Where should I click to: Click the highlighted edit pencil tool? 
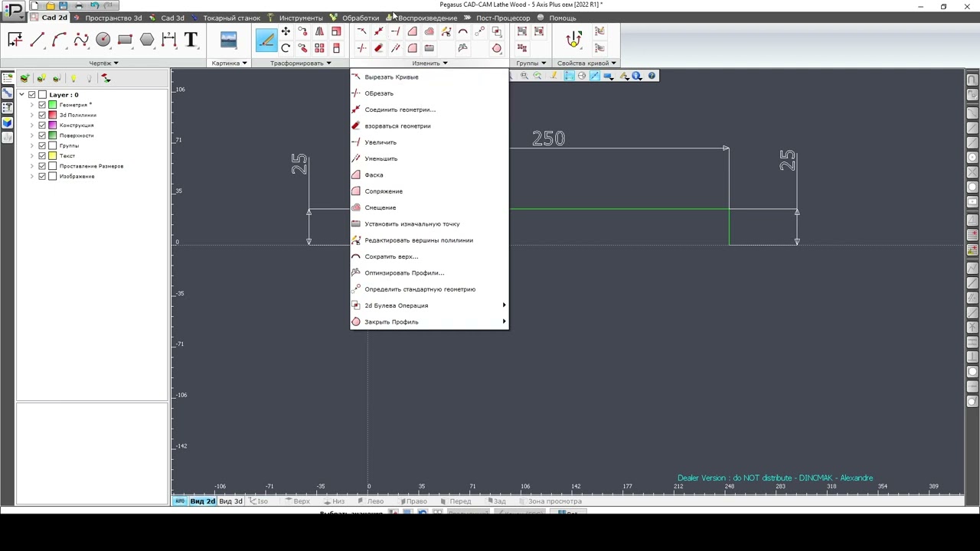[266, 40]
